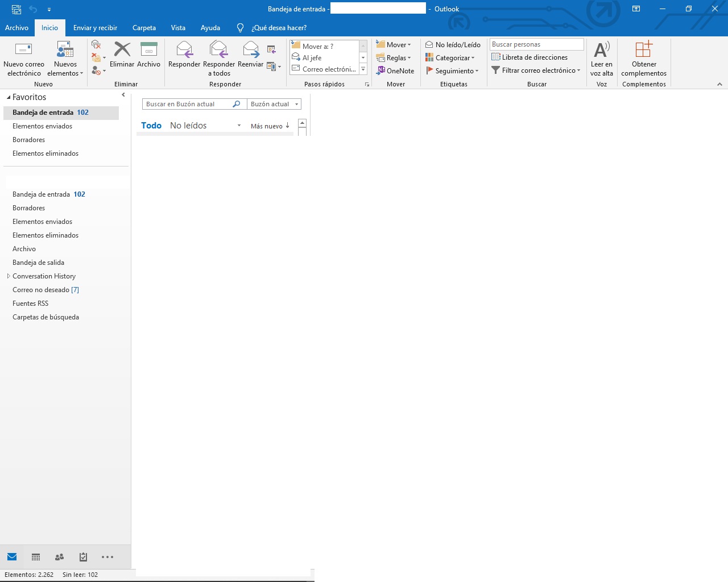Open Nuevos elementos menu
The height and width of the screenshot is (582, 728).
click(x=65, y=59)
